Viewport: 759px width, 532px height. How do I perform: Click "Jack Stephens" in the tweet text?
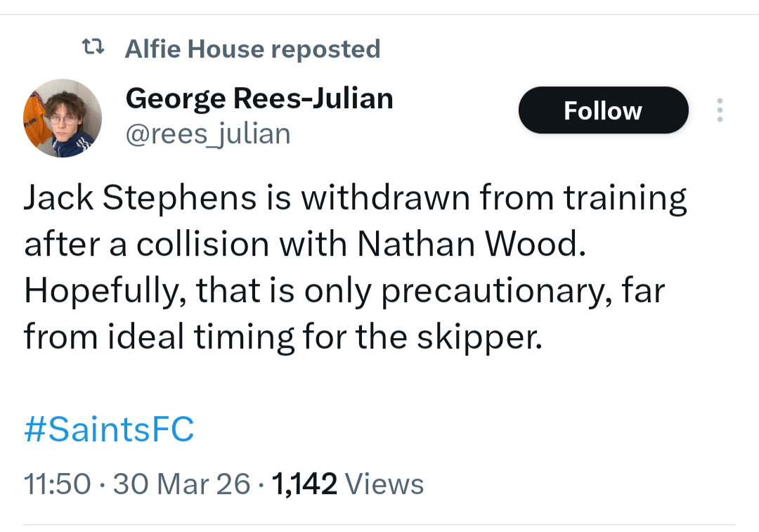pos(140,198)
